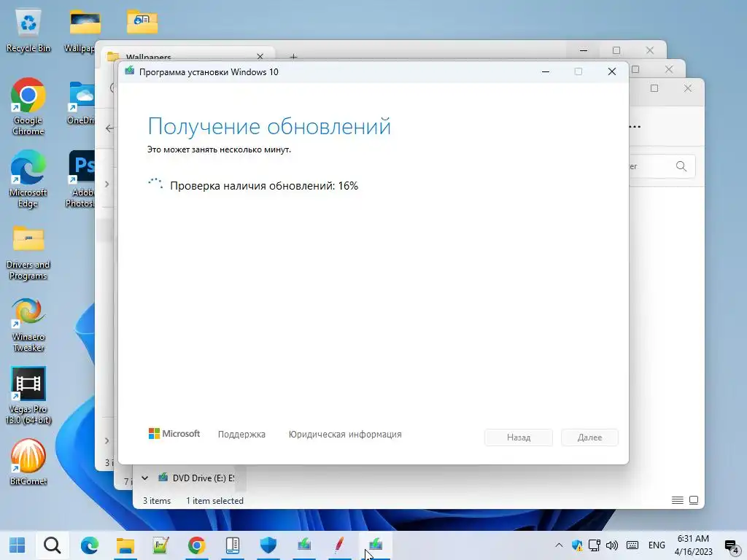Screen dimensions: 747x560
Task: Select the Wallpapers folder on desktop
Action: 85,31
